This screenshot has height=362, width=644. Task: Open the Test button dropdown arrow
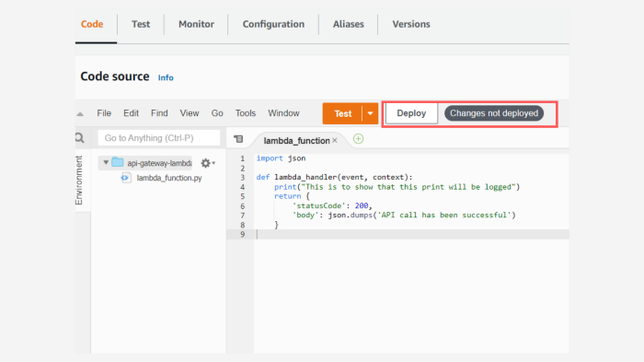(370, 113)
